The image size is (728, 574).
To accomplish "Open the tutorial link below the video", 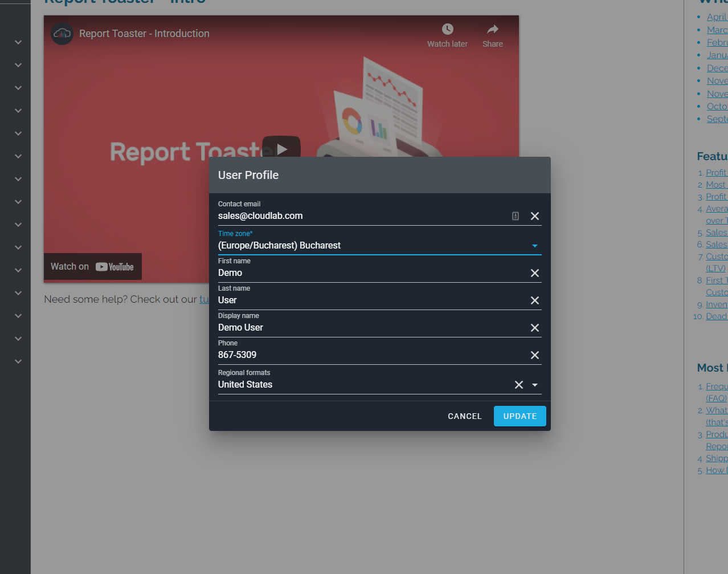I will (206, 299).
